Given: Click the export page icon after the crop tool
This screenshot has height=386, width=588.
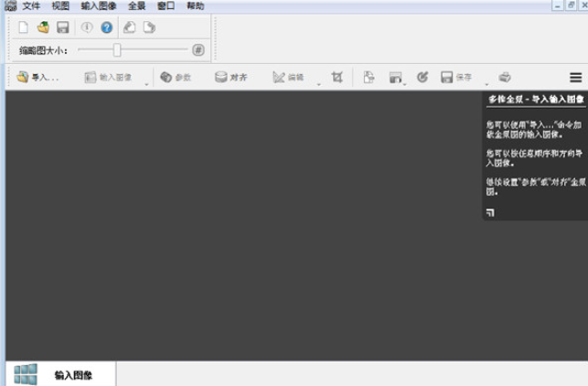Looking at the screenshot, I should tap(369, 77).
